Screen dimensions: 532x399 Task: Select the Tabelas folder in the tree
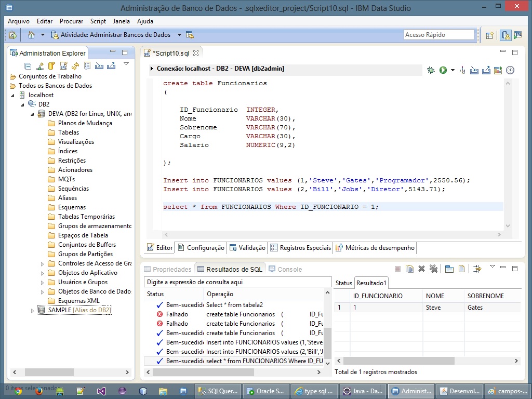[69, 132]
